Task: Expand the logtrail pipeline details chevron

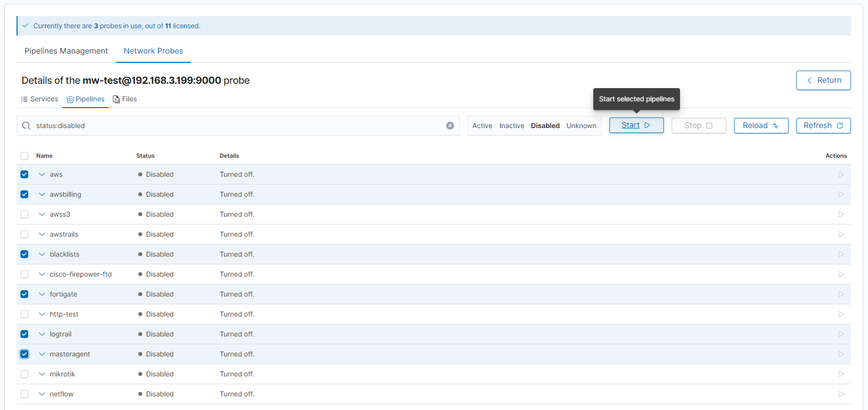Action: pos(42,334)
